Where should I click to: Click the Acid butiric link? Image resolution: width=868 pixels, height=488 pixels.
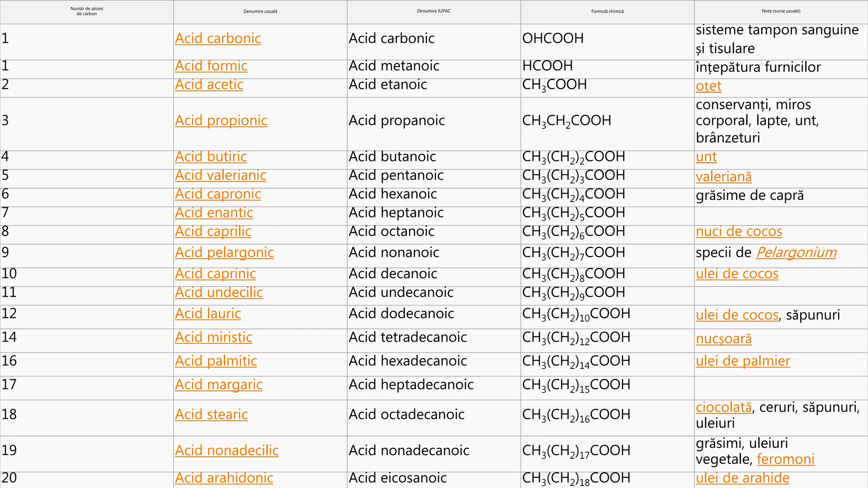[x=211, y=157]
